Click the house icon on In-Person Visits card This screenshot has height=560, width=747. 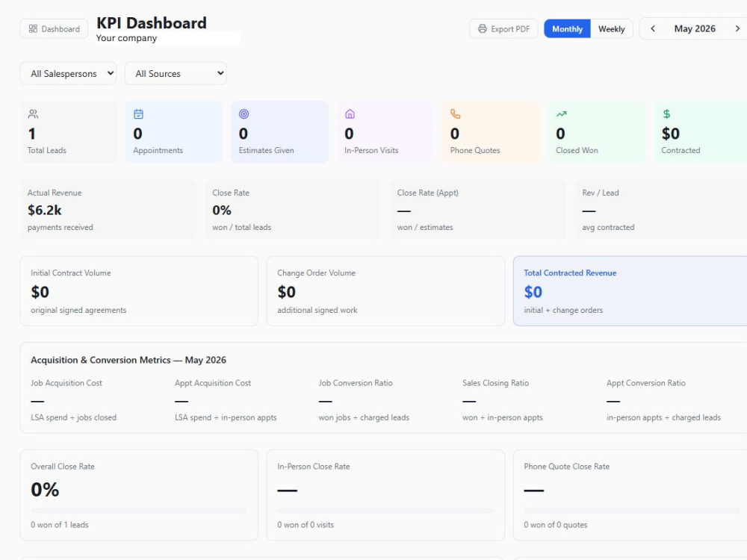click(350, 113)
